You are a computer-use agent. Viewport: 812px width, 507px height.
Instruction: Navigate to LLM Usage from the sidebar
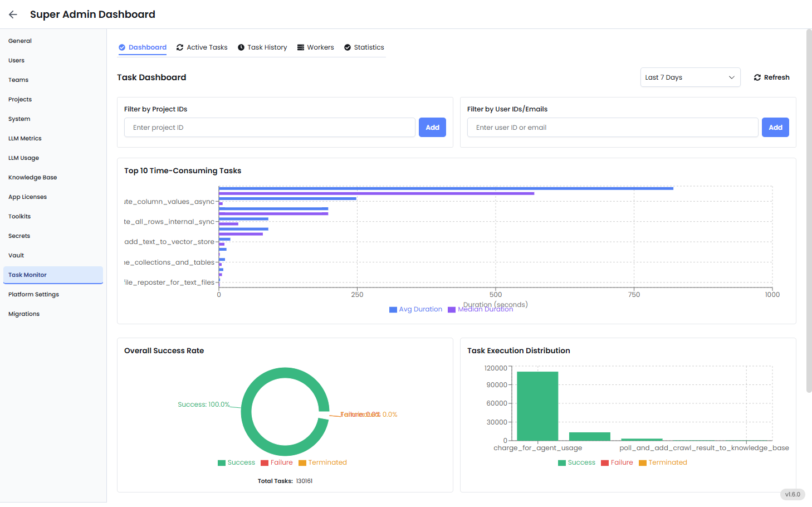23,158
